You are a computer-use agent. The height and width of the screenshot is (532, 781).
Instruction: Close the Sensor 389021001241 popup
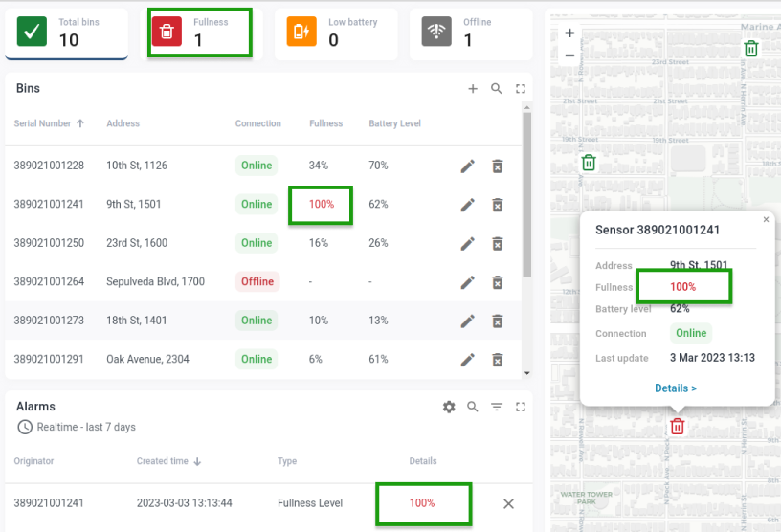click(766, 219)
